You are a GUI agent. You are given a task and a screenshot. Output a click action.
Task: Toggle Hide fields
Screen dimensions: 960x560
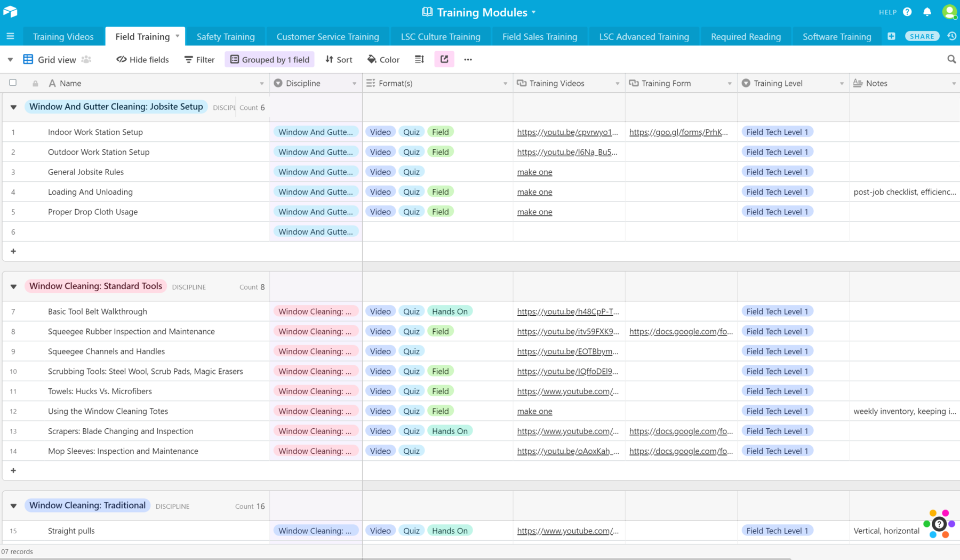click(x=142, y=59)
